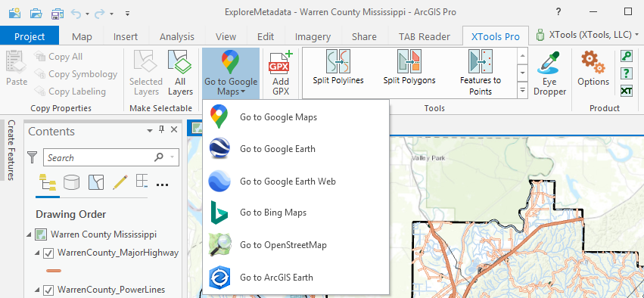This screenshot has height=298, width=644.
Task: Open the XTools (XTools, LLC) account dropdown
Action: 587,35
